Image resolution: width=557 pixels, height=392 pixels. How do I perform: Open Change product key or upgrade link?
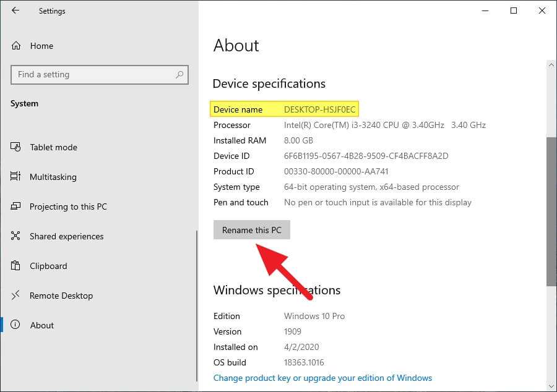(322, 378)
